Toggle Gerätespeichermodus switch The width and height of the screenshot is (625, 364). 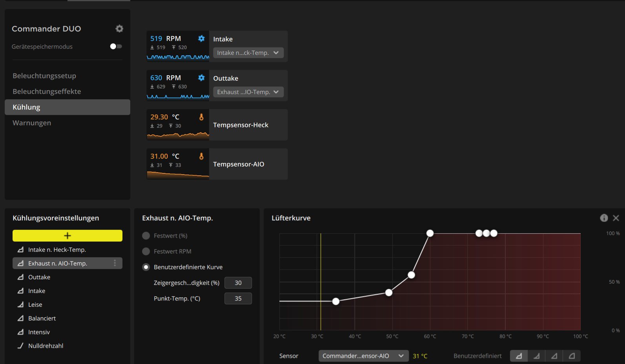(116, 46)
